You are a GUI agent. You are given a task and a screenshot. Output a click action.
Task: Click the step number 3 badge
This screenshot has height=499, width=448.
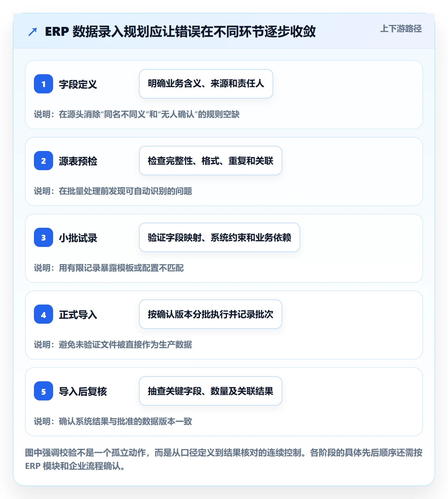(44, 237)
